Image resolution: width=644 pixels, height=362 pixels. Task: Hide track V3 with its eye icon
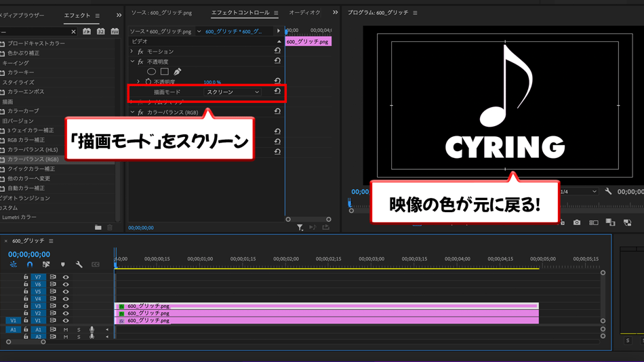(x=66, y=306)
